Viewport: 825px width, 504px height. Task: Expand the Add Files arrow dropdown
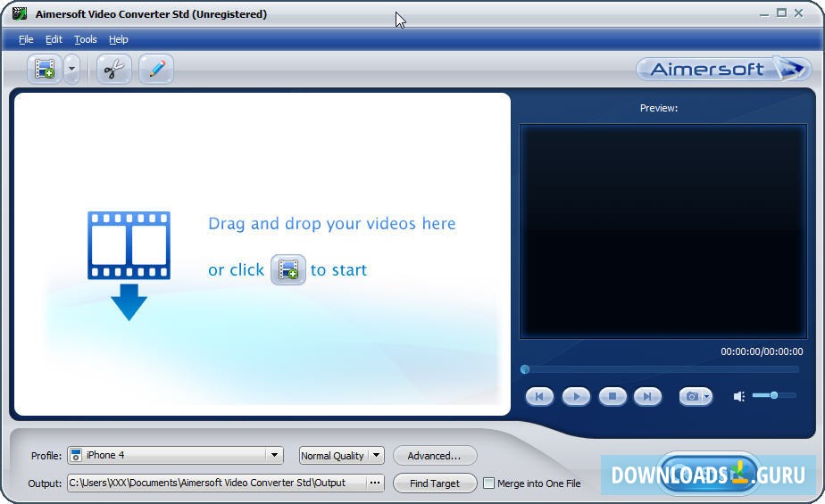click(72, 69)
